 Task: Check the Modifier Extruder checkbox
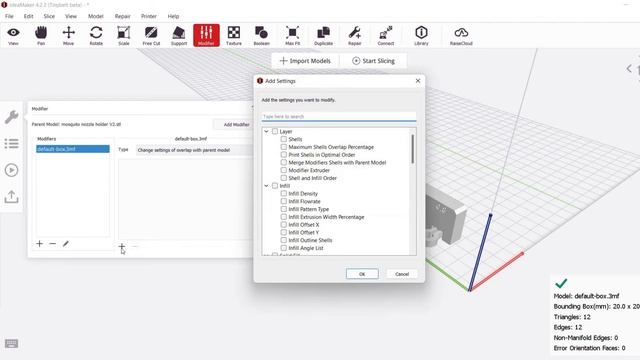click(284, 170)
